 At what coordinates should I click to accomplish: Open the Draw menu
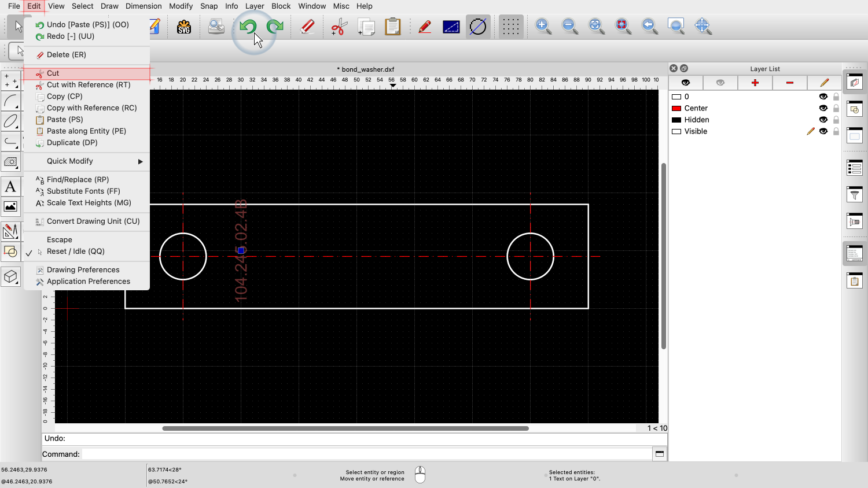(109, 6)
